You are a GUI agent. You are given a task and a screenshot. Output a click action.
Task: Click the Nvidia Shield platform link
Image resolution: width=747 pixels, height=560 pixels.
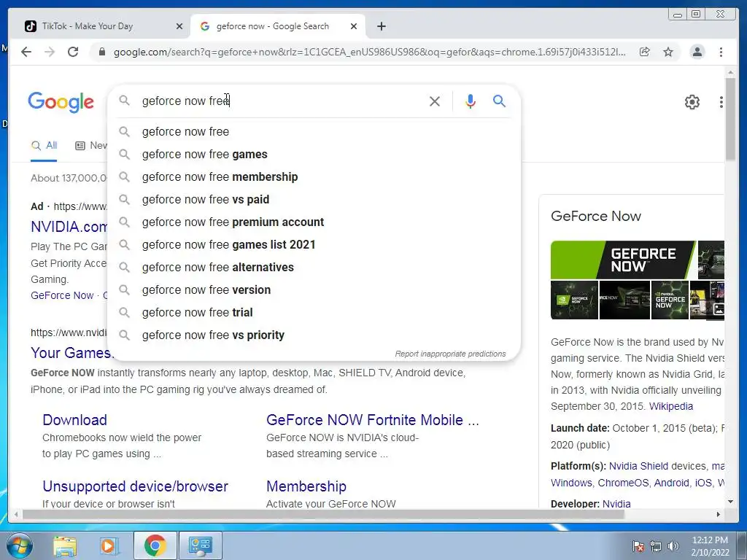[x=638, y=466]
